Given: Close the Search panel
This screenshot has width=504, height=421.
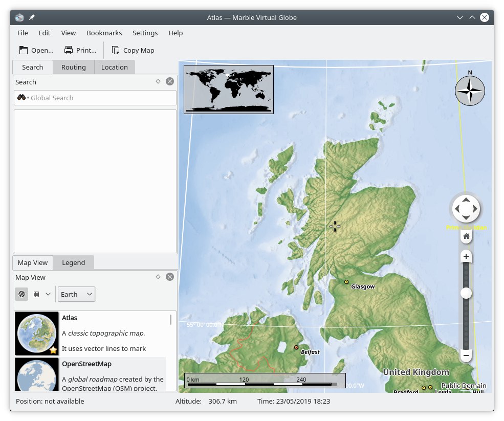Looking at the screenshot, I should pos(170,81).
